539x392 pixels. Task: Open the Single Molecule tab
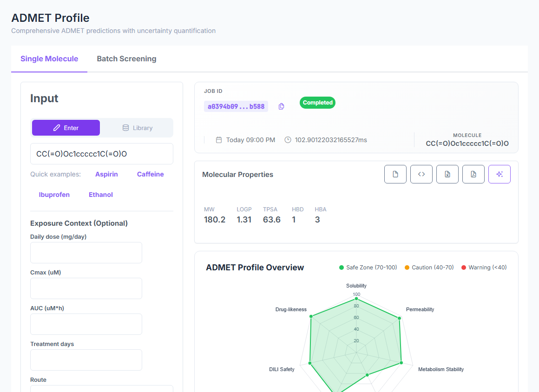click(49, 59)
